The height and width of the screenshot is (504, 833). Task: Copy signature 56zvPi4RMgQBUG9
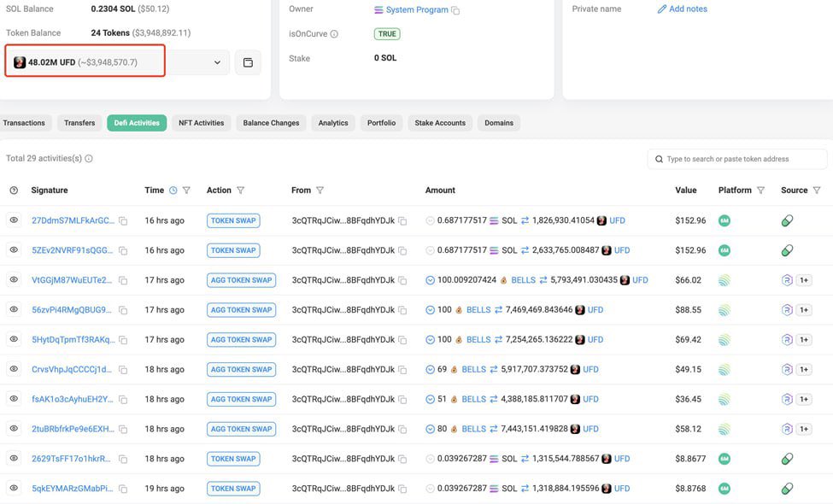(123, 310)
